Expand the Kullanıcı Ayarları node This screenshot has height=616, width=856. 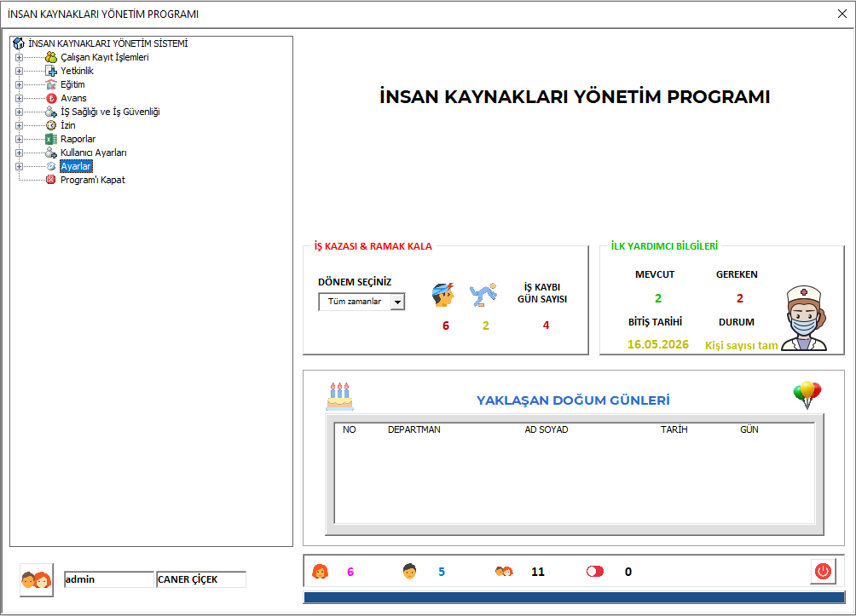tap(19, 153)
